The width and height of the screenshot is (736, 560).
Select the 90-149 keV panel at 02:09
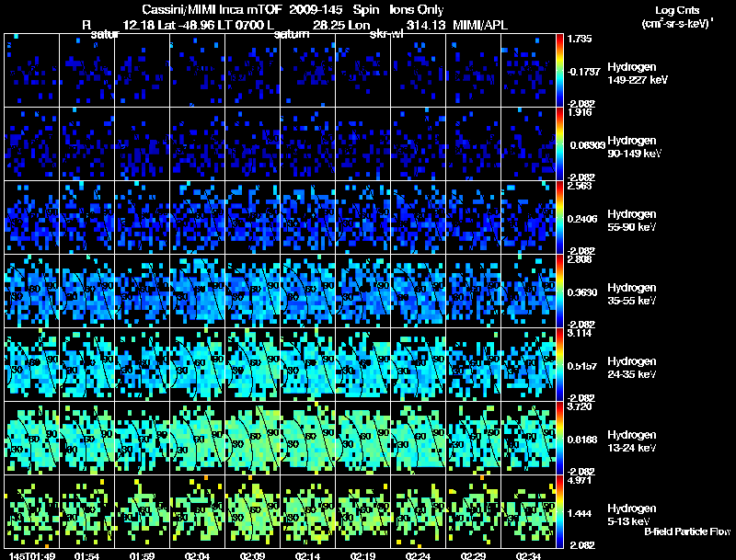(x=252, y=144)
